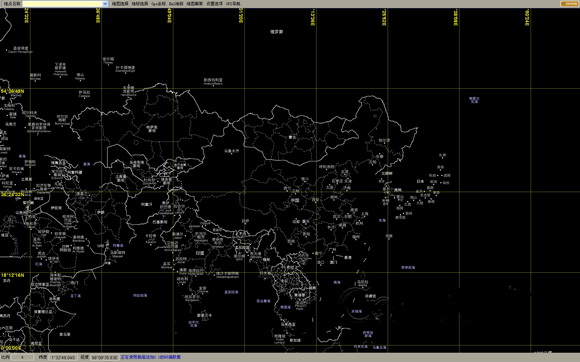The image size is (580, 362).
Task: Click the 中国 label on the map
Action: tap(295, 200)
